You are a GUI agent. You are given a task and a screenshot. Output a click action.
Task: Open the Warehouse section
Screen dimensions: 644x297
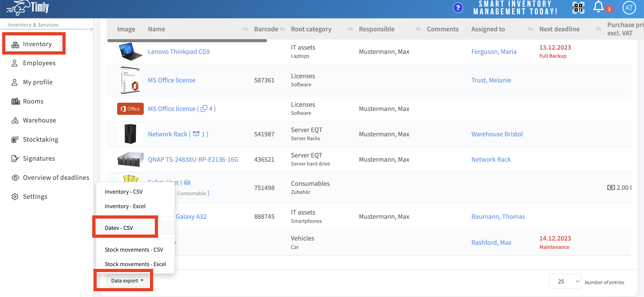pyautogui.click(x=39, y=120)
